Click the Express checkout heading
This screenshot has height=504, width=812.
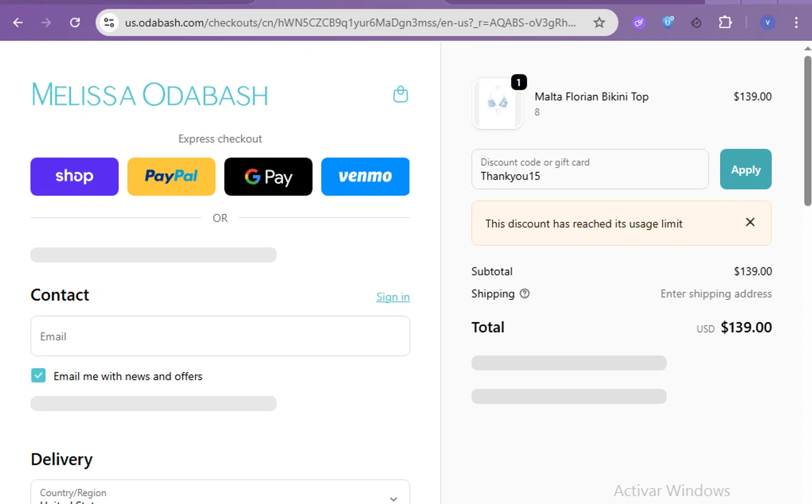(x=220, y=139)
